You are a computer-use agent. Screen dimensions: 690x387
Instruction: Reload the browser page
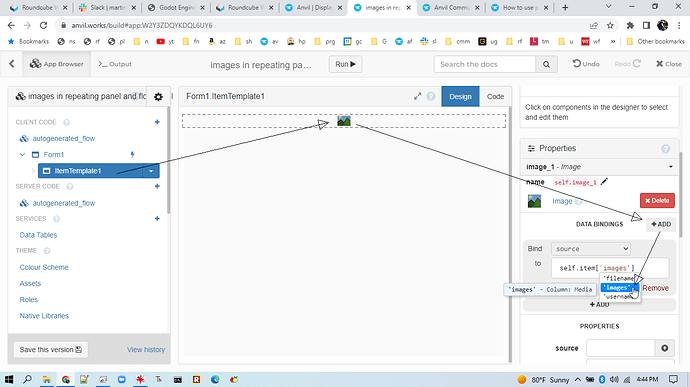click(43, 26)
